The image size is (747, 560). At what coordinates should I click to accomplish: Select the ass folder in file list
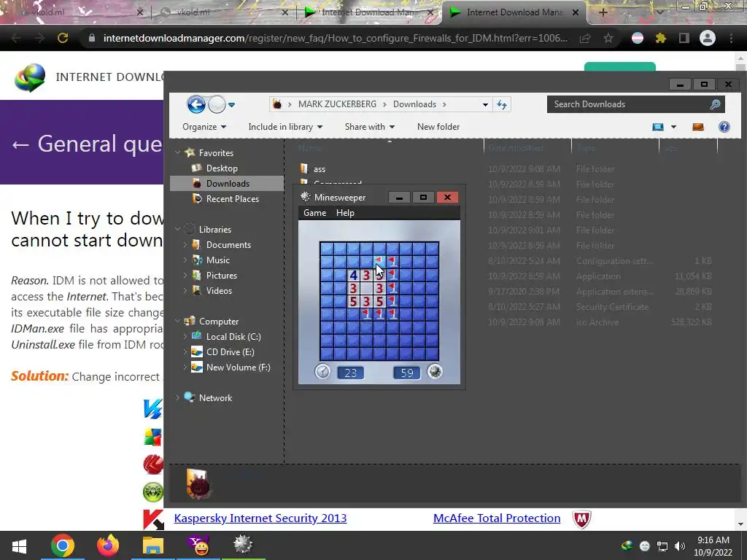pyautogui.click(x=320, y=169)
